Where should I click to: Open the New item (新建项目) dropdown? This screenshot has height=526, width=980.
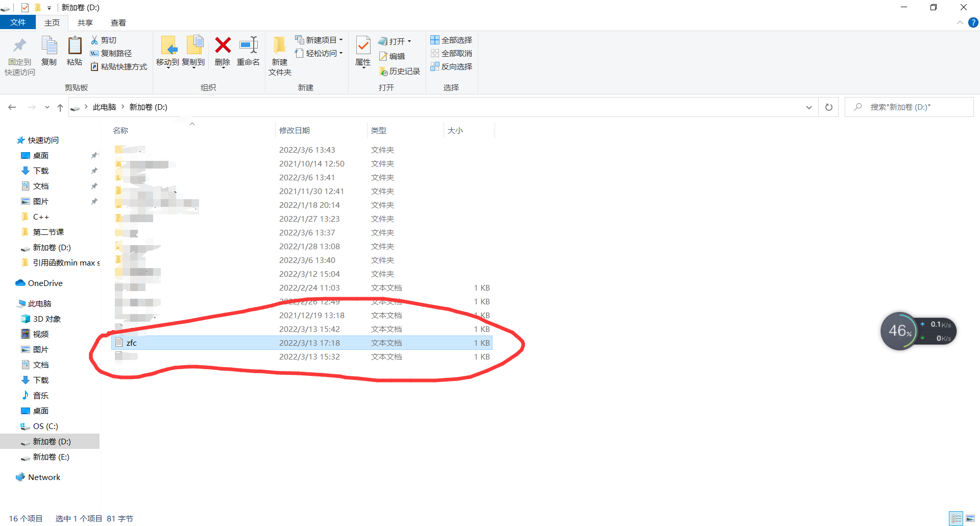[x=318, y=40]
